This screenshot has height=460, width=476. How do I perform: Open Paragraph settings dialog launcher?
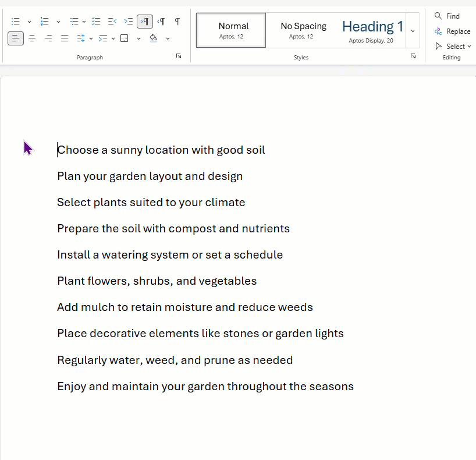point(179,56)
